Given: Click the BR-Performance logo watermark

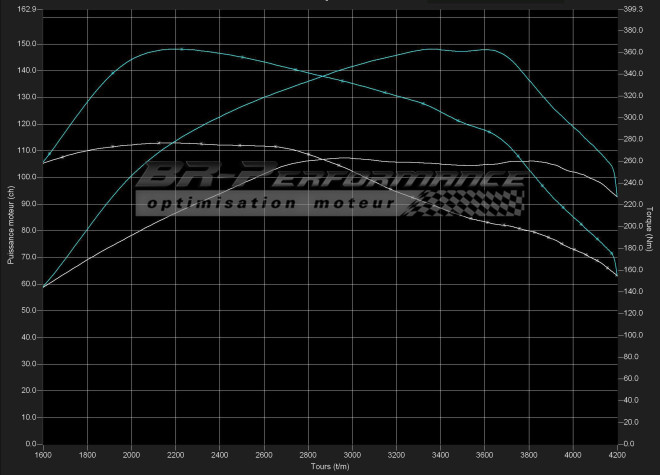Looking at the screenshot, I should point(330,178).
